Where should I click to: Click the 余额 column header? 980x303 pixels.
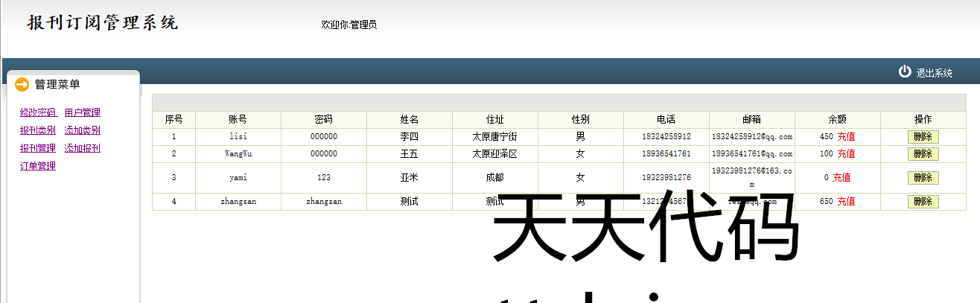click(x=837, y=119)
